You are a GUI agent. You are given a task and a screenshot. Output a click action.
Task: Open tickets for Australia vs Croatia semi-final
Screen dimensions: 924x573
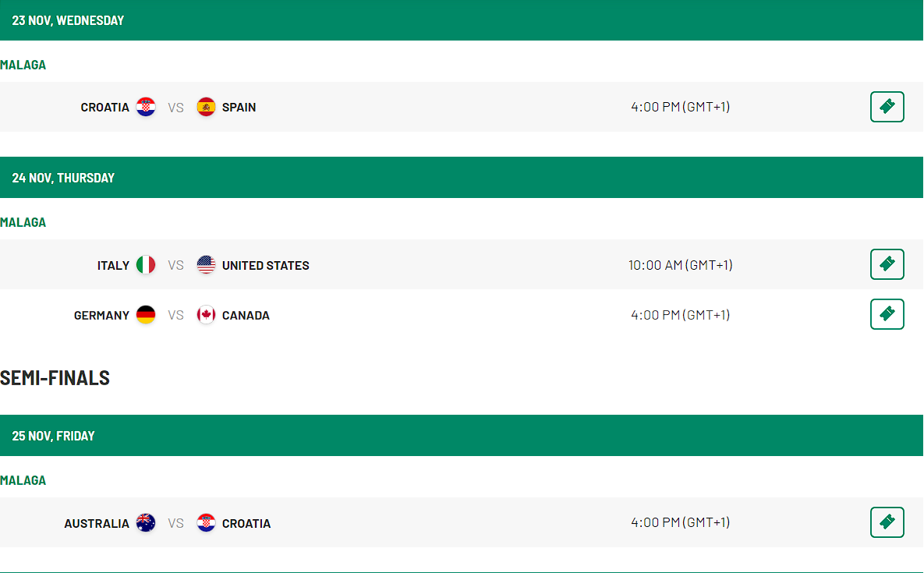pos(887,522)
